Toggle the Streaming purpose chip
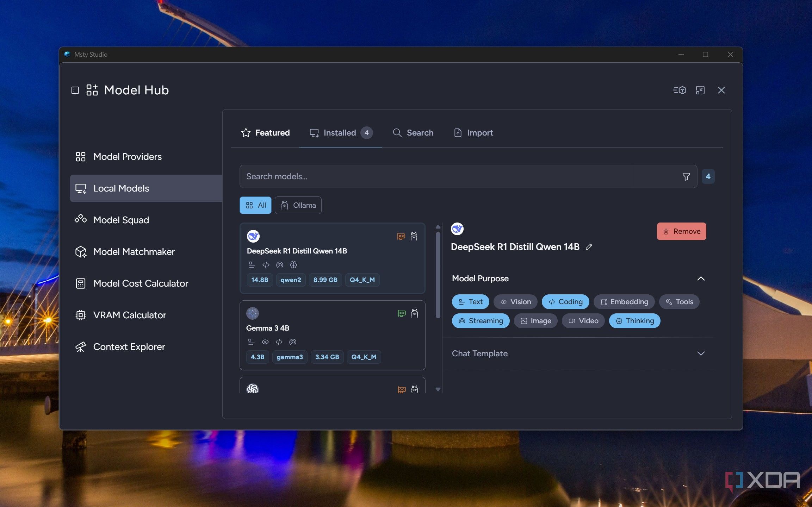This screenshot has height=507, width=812. click(481, 321)
